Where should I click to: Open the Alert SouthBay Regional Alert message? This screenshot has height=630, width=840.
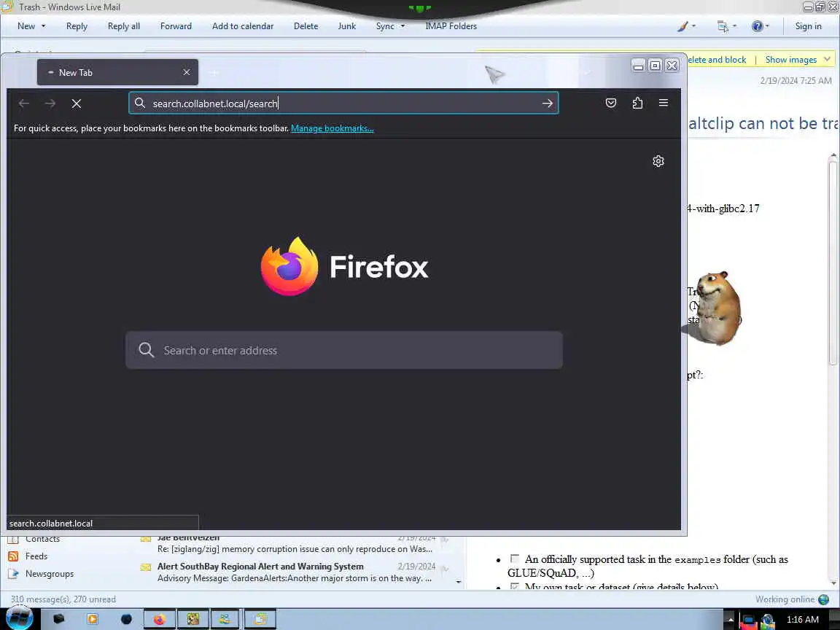point(295,572)
